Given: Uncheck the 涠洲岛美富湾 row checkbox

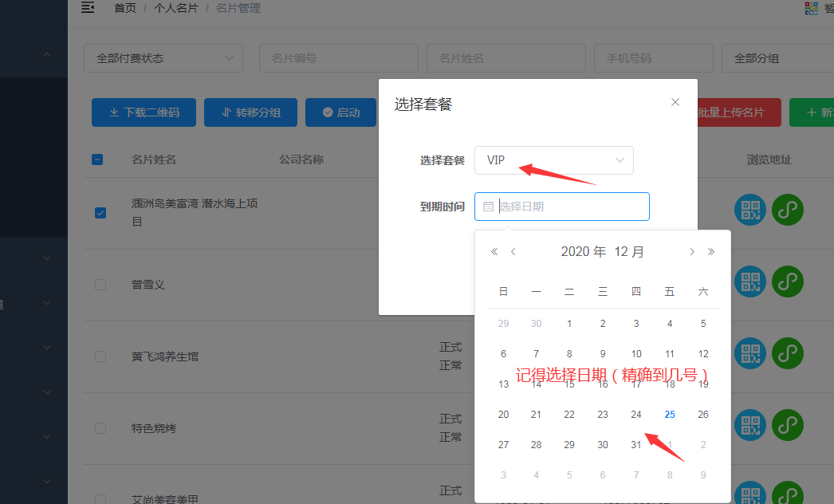Looking at the screenshot, I should 100,213.
